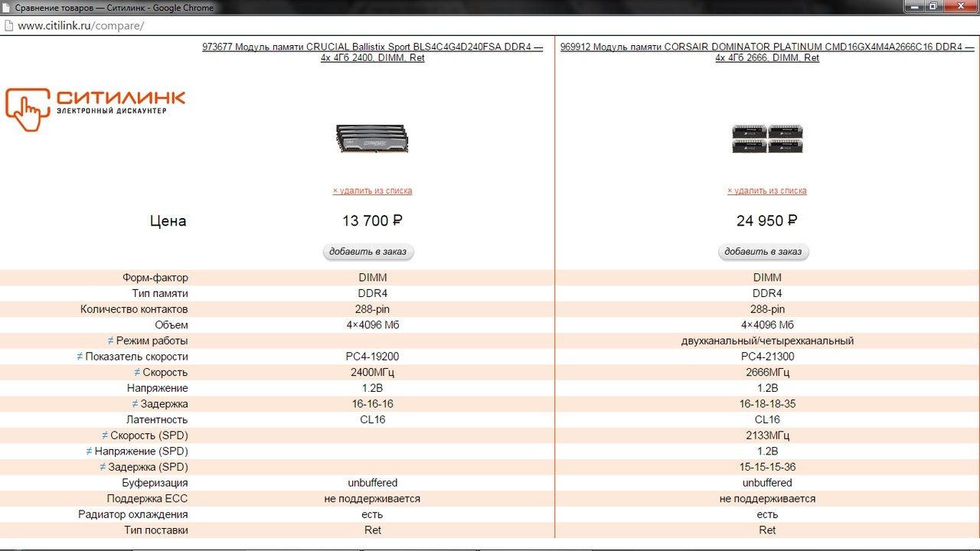Click the row label Показатель скорости

[136, 357]
